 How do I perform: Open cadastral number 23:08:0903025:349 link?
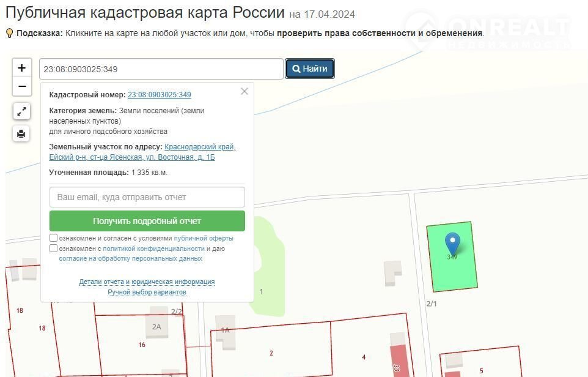click(160, 95)
